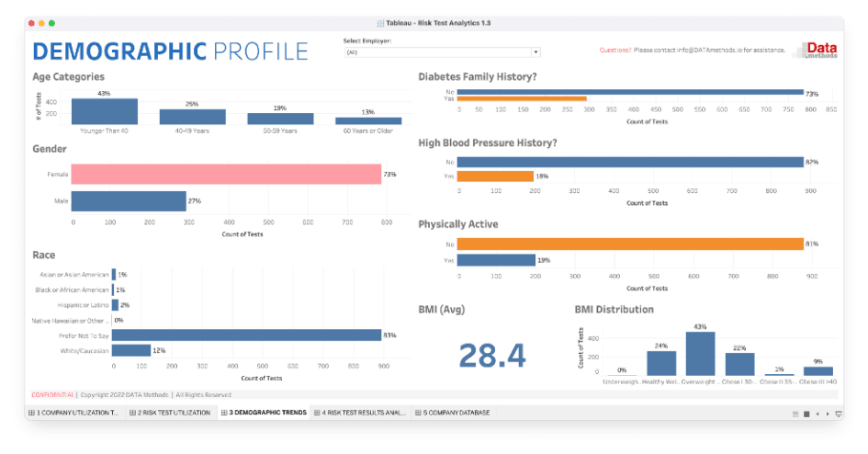
Task: Go to the next sheet arrow
Action: [827, 414]
